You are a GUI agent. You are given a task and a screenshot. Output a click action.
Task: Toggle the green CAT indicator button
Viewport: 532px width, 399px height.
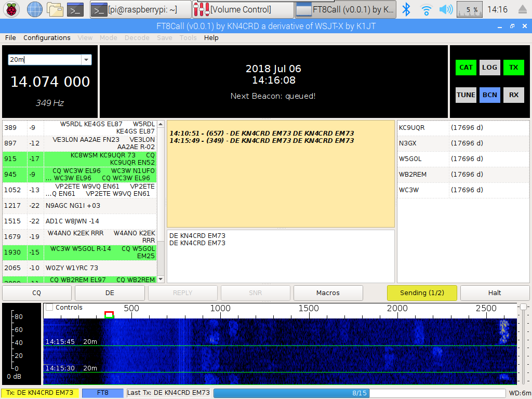pos(466,67)
